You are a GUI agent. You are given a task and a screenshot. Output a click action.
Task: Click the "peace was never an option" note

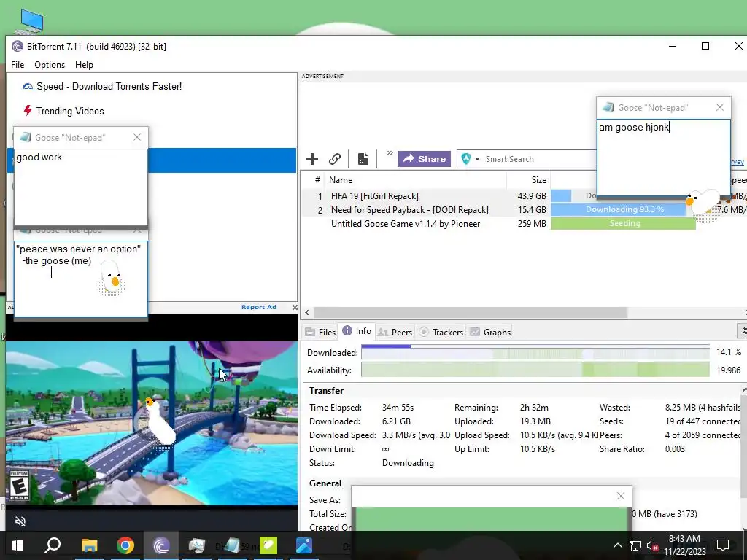pos(81,279)
